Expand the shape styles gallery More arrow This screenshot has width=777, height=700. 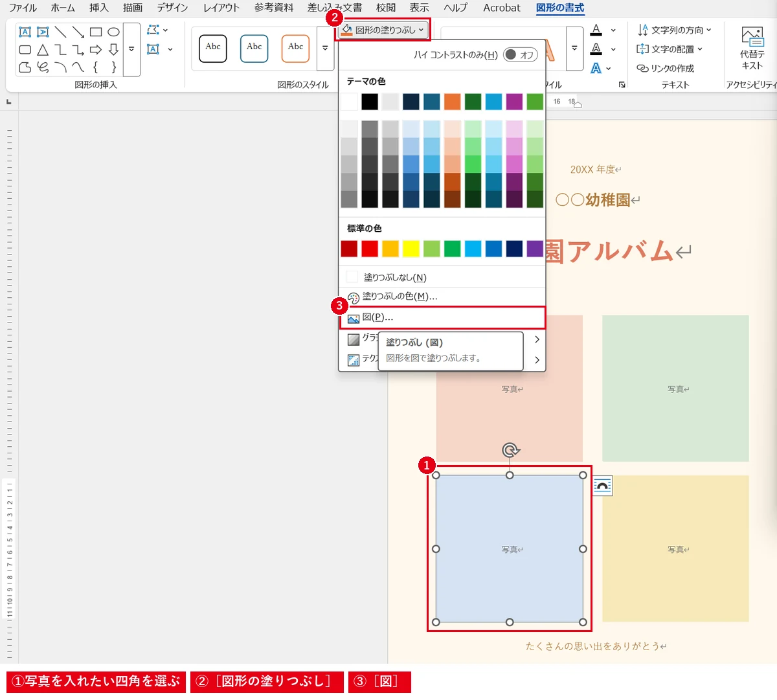point(325,49)
